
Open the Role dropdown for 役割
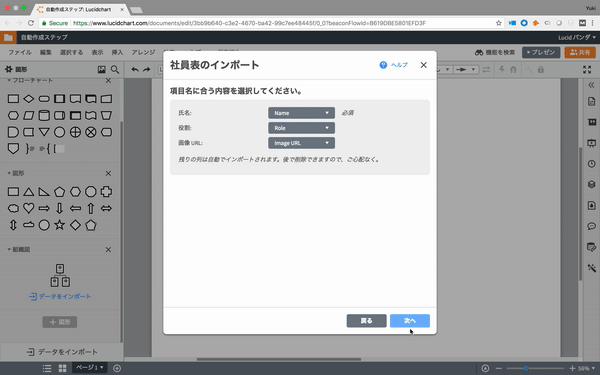(301, 128)
